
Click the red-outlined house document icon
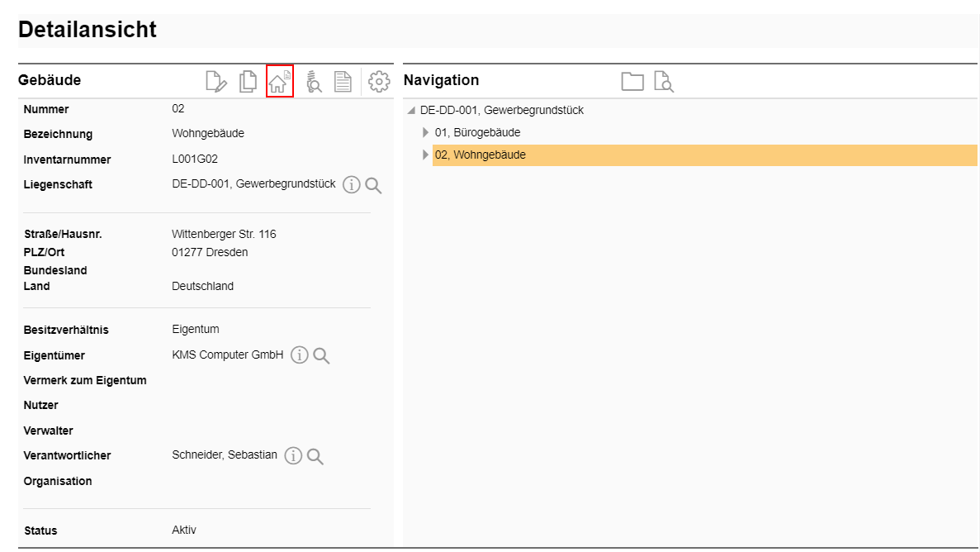(x=280, y=81)
